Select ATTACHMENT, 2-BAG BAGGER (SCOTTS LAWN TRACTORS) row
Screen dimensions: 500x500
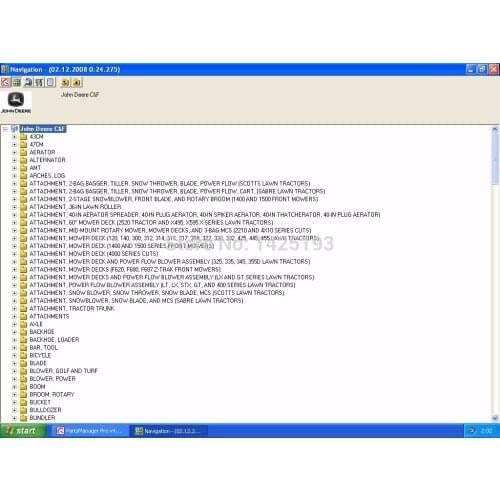click(170, 184)
